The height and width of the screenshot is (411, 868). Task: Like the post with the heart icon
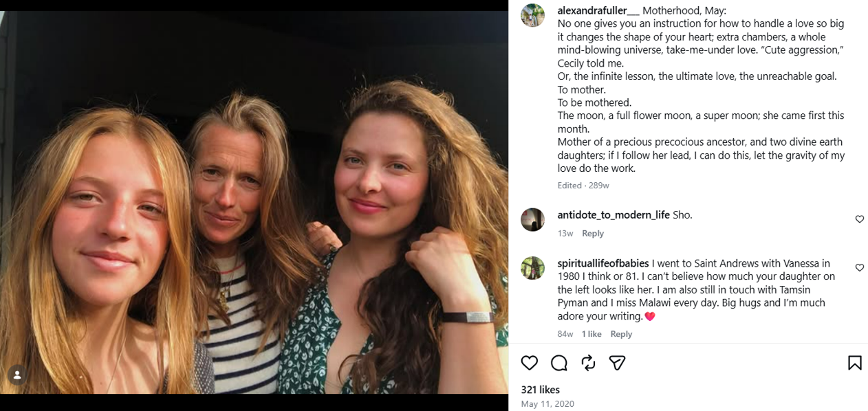529,363
